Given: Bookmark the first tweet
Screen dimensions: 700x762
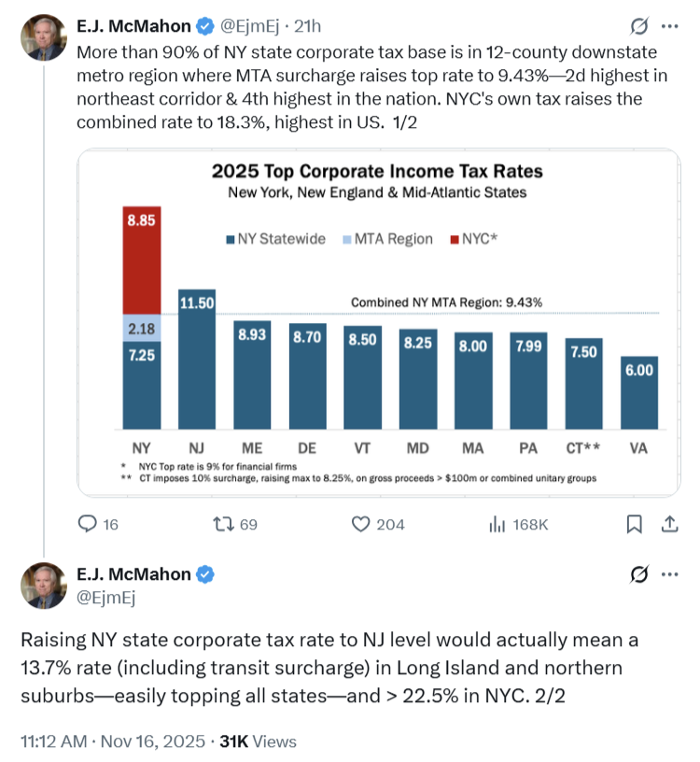Looking at the screenshot, I should (635, 524).
